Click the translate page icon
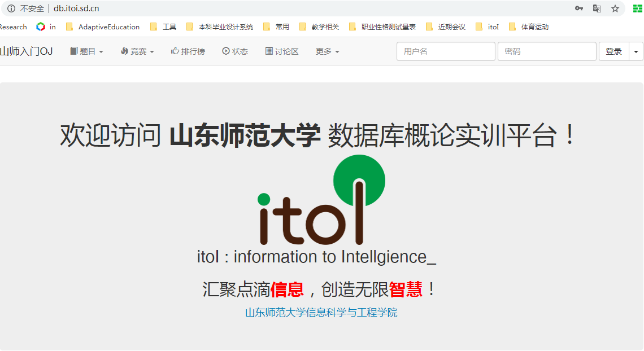Viewport: 644px width, 351px height. pyautogui.click(x=597, y=8)
